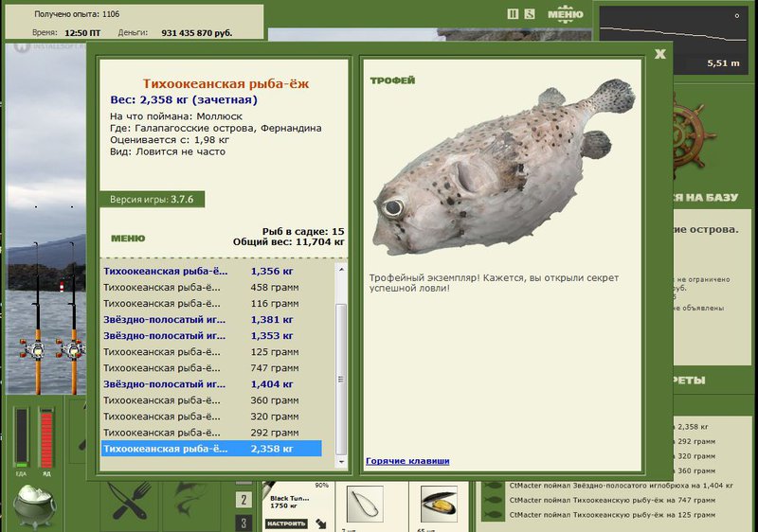758x532 pixels.
Task: Select the 116 грамм fish row
Action: (211, 303)
